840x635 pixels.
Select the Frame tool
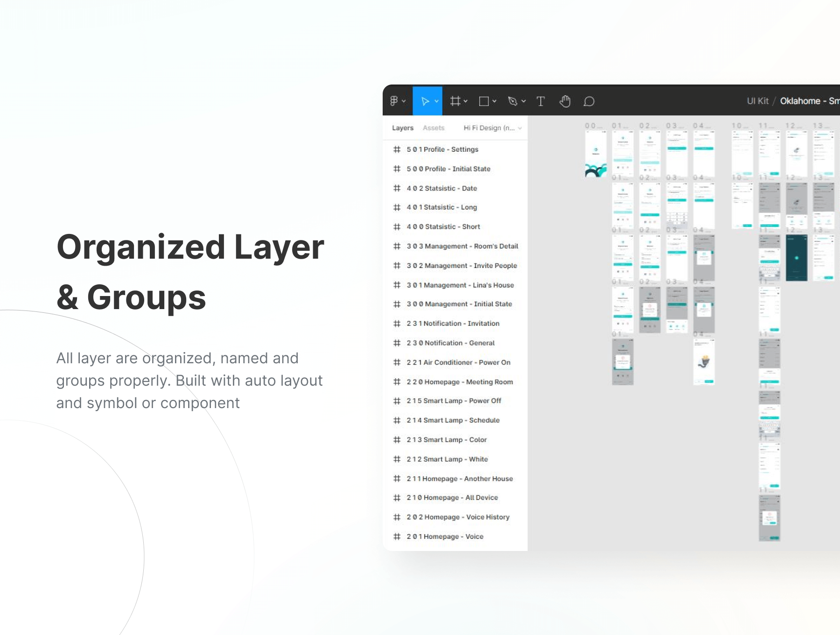pos(455,101)
